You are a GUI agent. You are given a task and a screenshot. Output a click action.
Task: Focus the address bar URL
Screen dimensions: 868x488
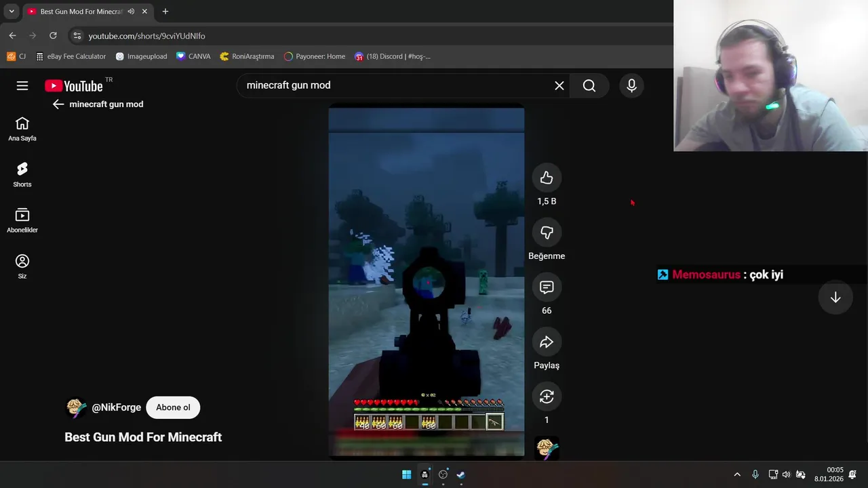[146, 36]
